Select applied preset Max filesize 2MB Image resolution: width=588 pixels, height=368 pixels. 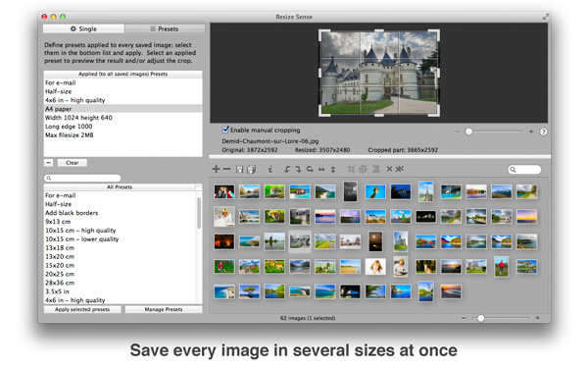[123, 135]
